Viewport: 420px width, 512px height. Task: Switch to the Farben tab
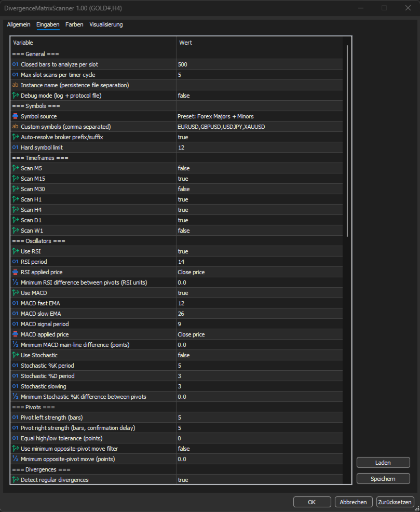74,24
